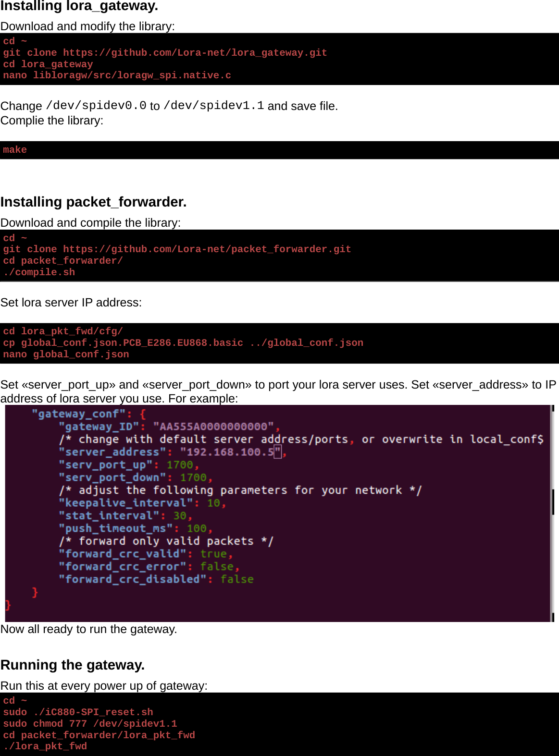Click the forward_crc_valid true value

pos(213,554)
